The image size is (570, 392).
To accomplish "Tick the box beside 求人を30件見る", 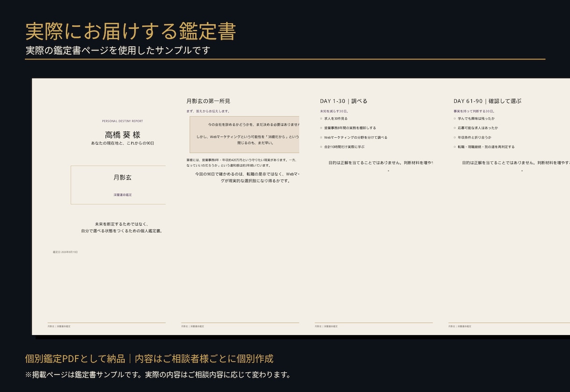I will pyautogui.click(x=321, y=119).
